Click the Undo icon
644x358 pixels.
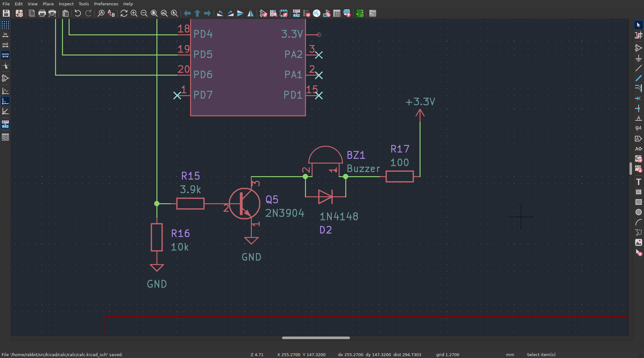(x=78, y=13)
